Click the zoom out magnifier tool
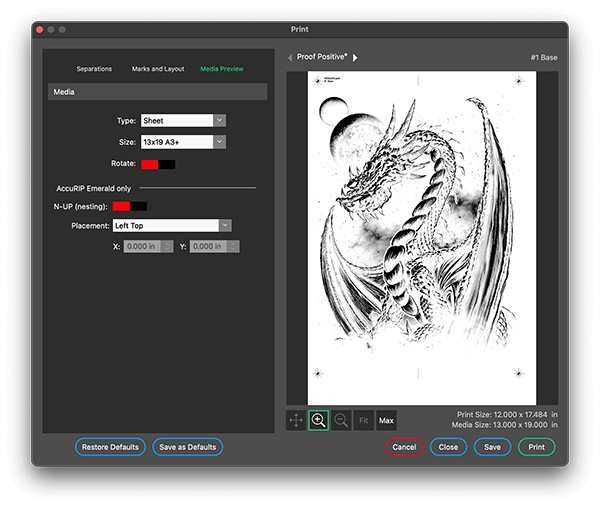Viewport: 600px width, 508px height. point(341,420)
